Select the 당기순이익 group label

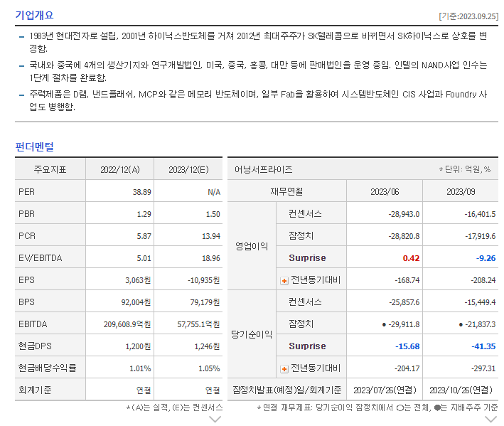[252, 335]
